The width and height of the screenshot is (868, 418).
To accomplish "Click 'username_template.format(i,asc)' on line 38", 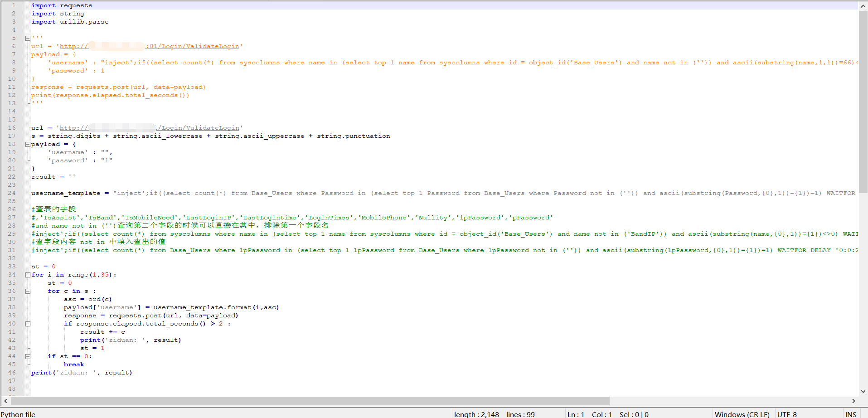I will click(x=216, y=307).
